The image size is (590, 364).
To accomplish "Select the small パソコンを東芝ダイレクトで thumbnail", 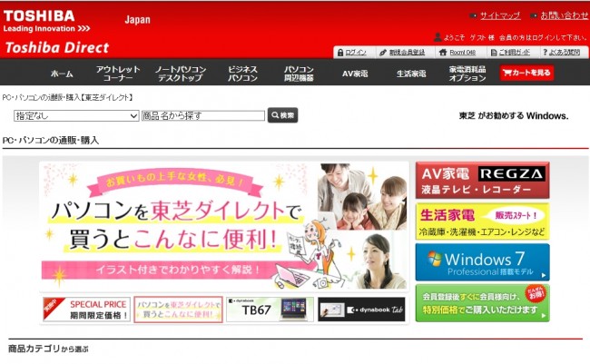I will point(178,310).
